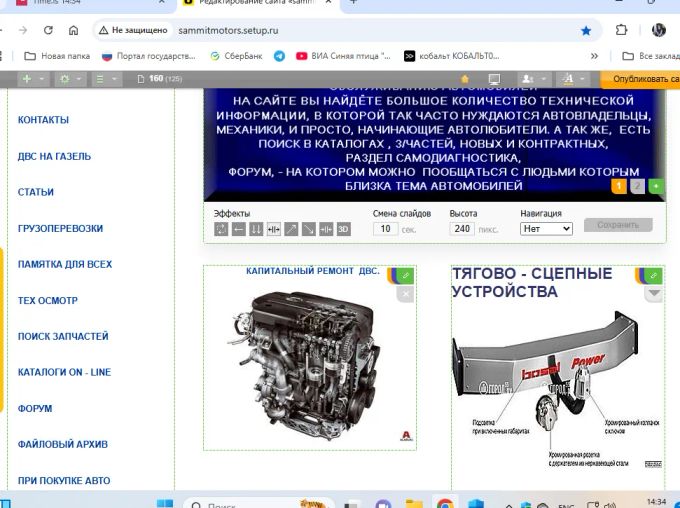Open the ГРУЗОПЕРЕВОЗКИ menu item
Viewport: 680px width, 508px height.
(x=60, y=228)
